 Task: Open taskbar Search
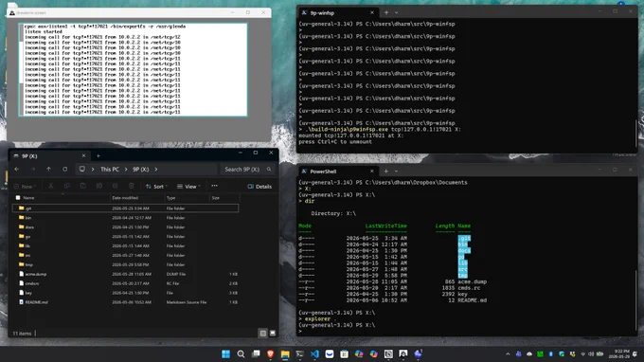241,353
